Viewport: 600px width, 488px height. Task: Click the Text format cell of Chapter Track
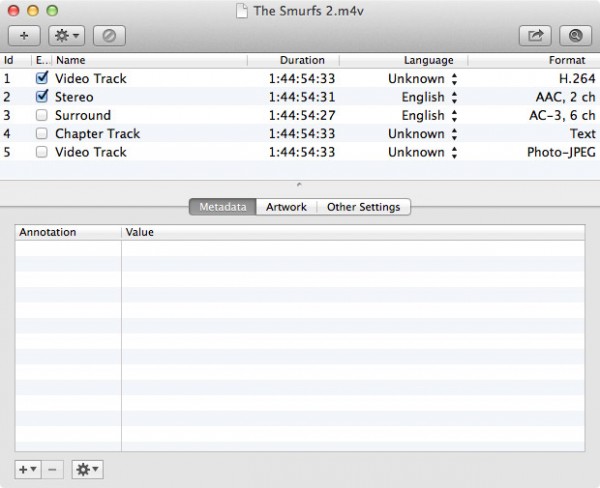coord(583,134)
